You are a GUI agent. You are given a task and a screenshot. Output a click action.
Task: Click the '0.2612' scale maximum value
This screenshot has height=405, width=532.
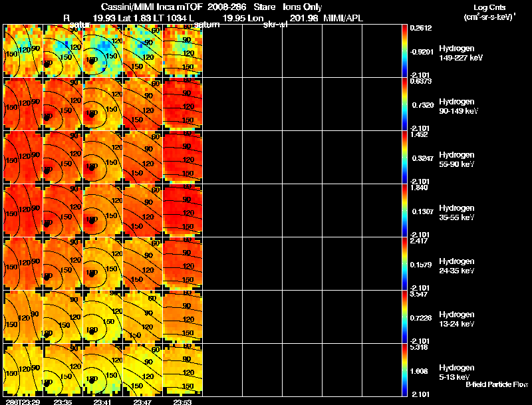[421, 28]
